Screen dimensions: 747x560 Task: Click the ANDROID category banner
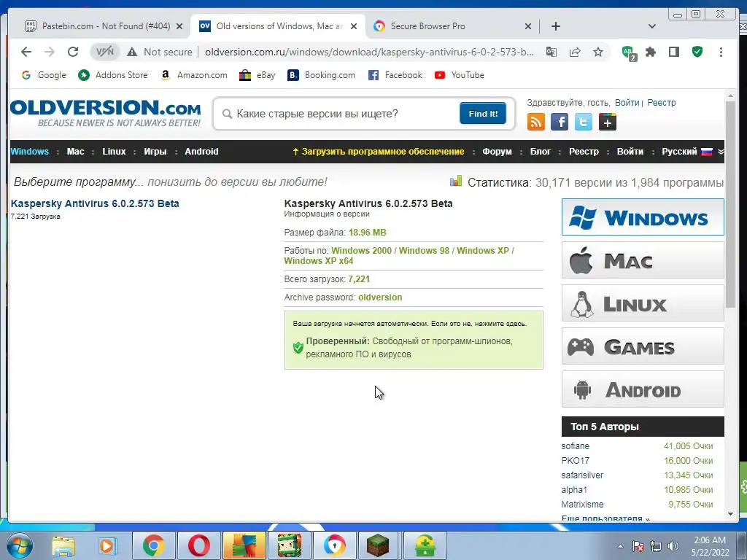tap(643, 389)
